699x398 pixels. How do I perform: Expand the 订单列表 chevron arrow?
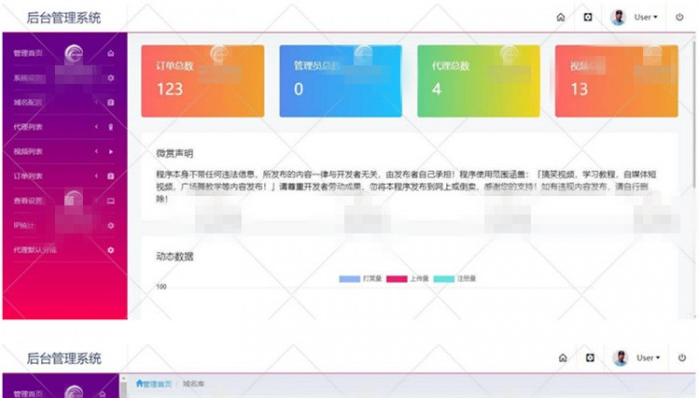click(x=96, y=176)
